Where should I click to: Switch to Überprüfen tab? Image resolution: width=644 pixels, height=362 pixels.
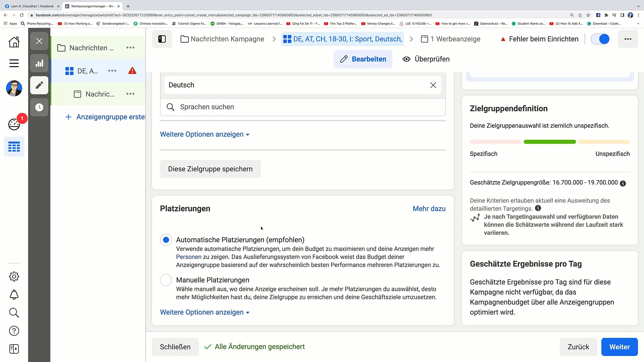[x=426, y=59]
